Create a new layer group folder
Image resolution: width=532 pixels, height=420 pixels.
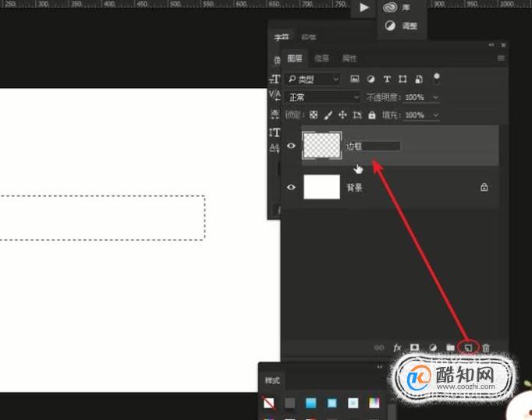(451, 348)
